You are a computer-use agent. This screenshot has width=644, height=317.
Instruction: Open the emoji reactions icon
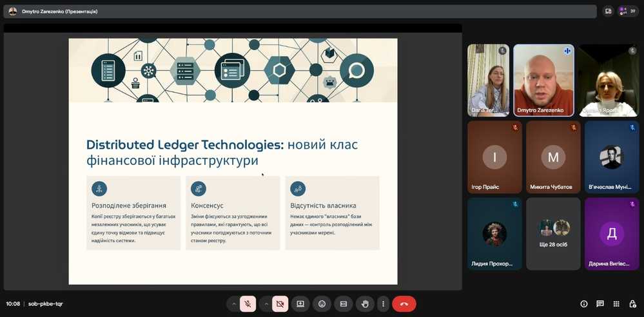(322, 303)
